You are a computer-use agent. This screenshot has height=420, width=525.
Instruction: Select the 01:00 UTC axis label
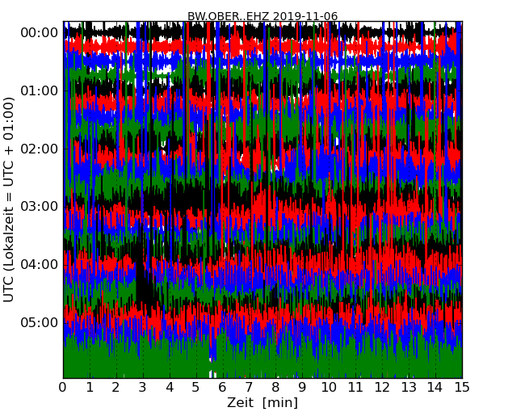(40, 90)
